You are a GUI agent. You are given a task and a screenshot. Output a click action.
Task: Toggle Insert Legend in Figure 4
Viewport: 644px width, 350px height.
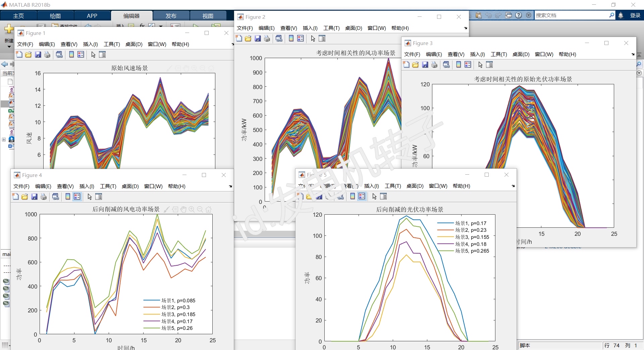pyautogui.click(x=77, y=196)
